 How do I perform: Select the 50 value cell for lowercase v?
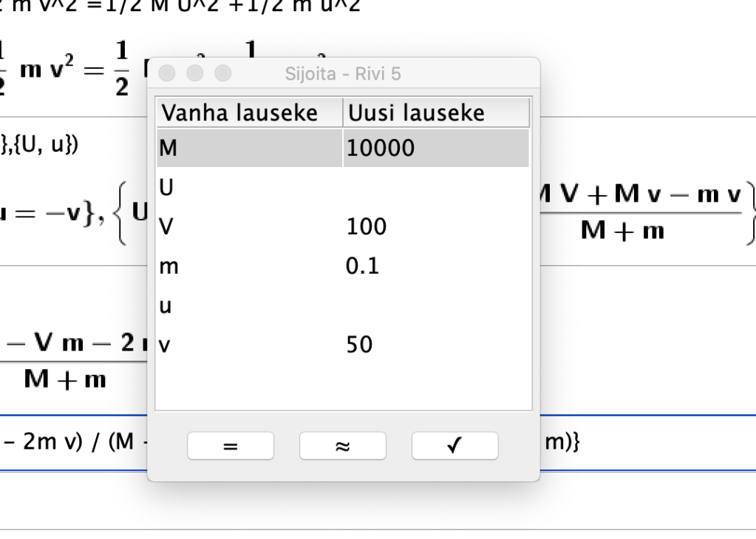[x=436, y=344]
